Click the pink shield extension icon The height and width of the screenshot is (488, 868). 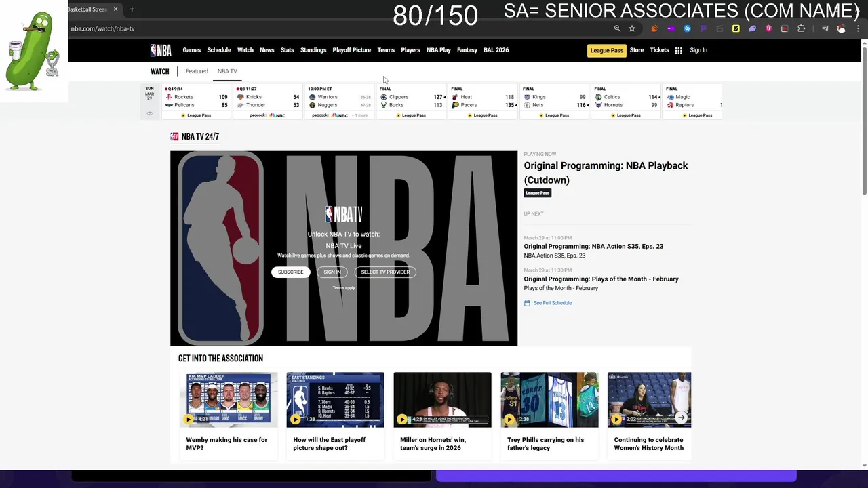point(768,28)
